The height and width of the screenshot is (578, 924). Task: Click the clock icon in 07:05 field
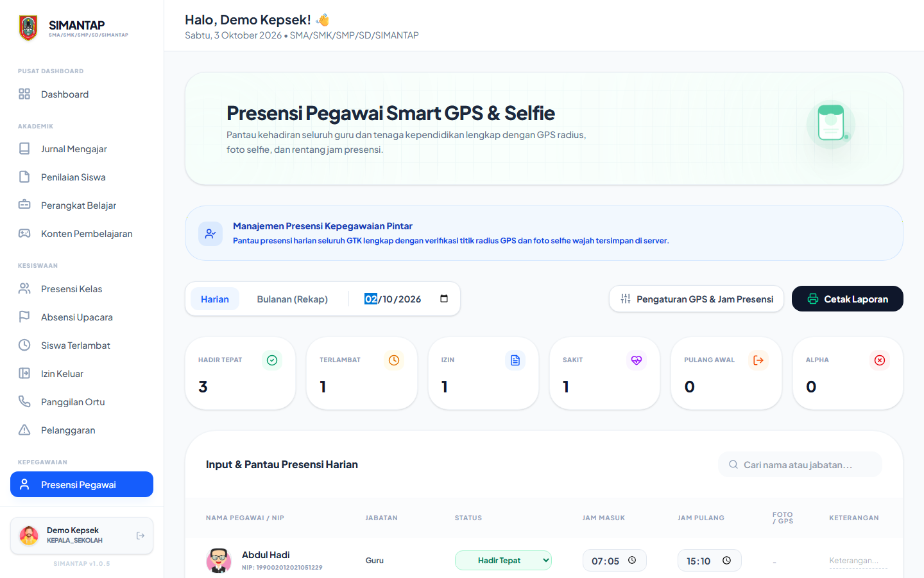coord(632,561)
